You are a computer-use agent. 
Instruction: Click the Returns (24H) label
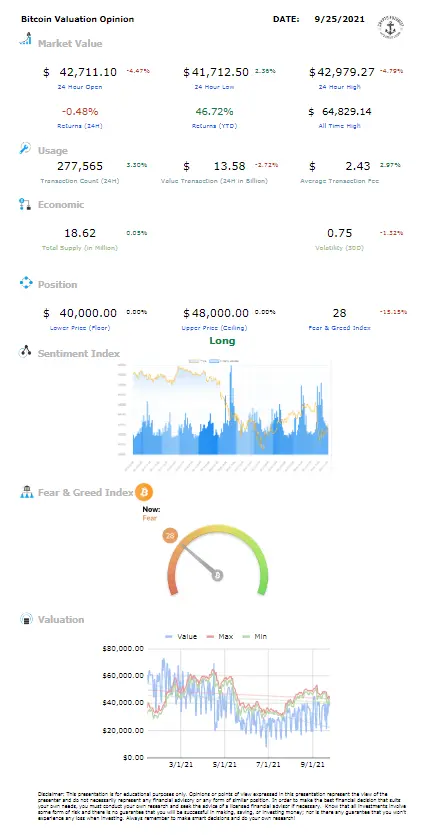coord(80,126)
